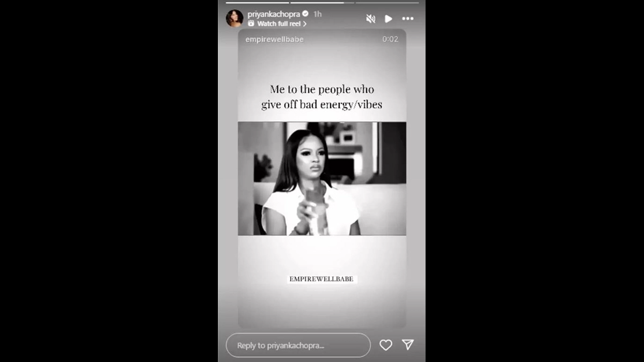The image size is (644, 362).
Task: Click the EMPIREWELLBABE watermark label
Action: click(x=321, y=279)
